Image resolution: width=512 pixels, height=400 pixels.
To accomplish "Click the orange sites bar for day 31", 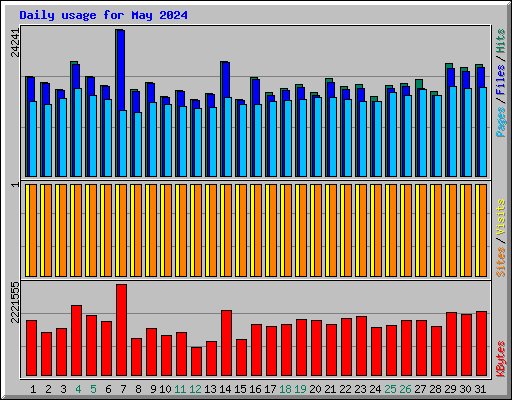I will pyautogui.click(x=483, y=230).
